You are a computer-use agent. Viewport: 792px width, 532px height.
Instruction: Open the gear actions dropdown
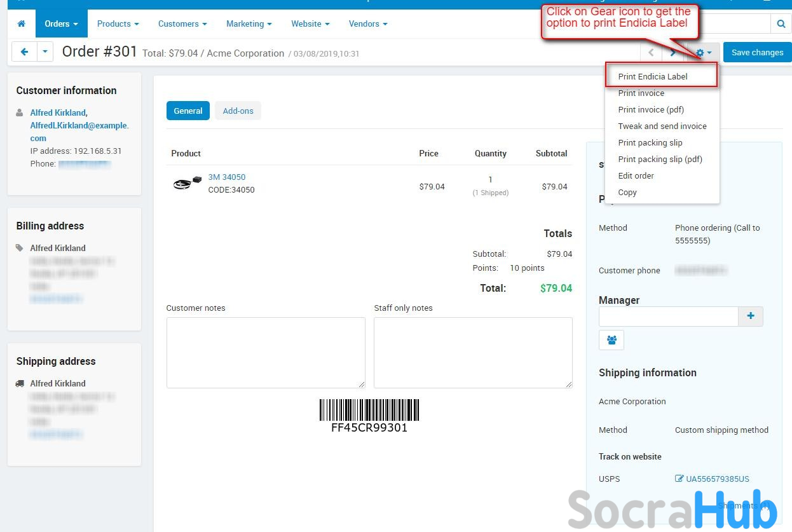coord(703,53)
